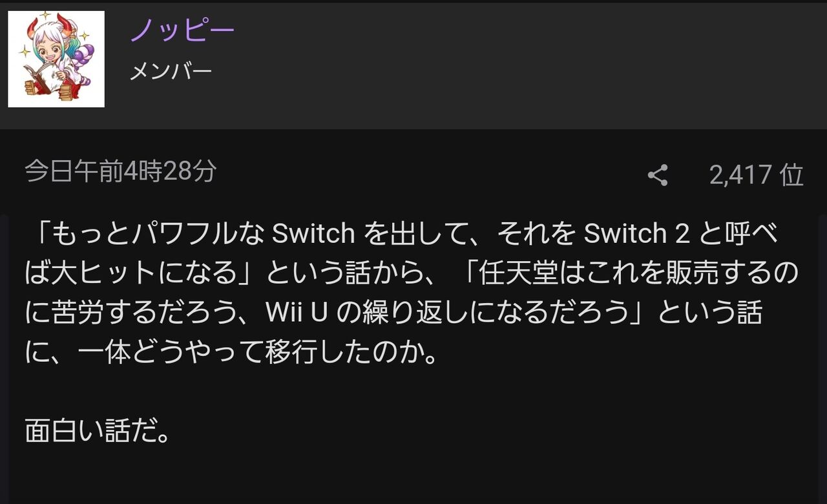
Task: Click the 2,417 位 post number
Action: tap(756, 175)
